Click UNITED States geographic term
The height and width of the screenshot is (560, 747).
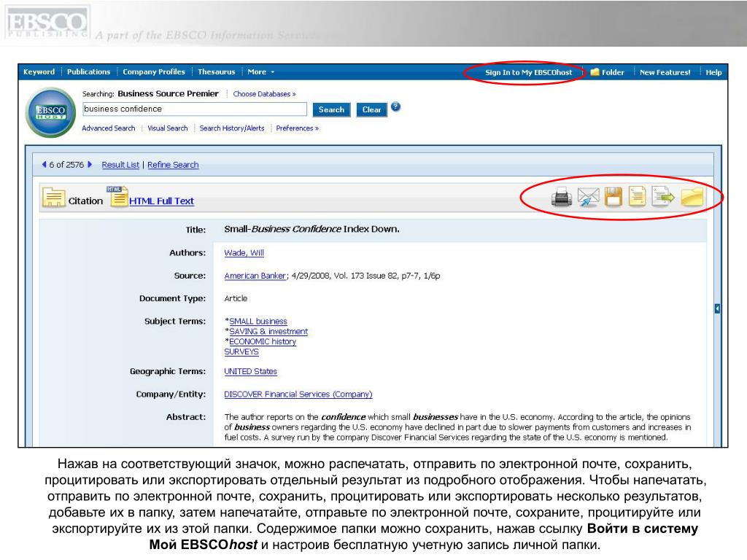[251, 371]
